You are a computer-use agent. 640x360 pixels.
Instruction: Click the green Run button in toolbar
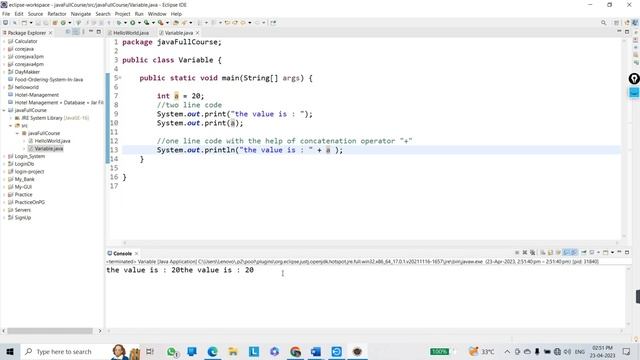tap(133, 23)
